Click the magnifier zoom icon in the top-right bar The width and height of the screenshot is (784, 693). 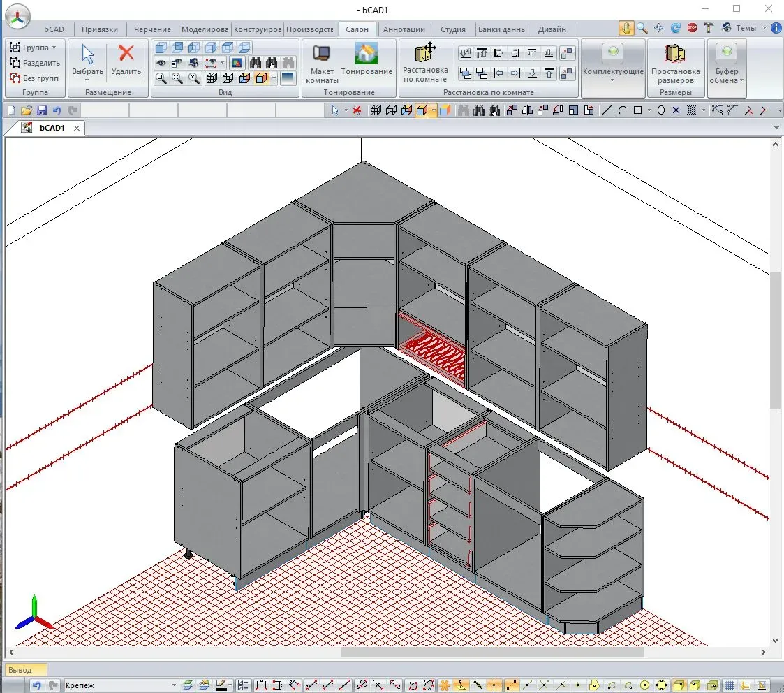coord(642,28)
